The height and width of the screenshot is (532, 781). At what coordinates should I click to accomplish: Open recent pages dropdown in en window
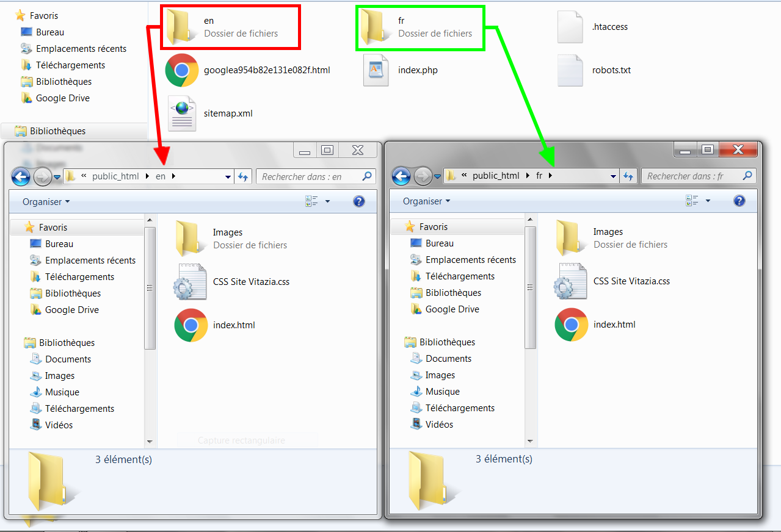click(x=57, y=177)
